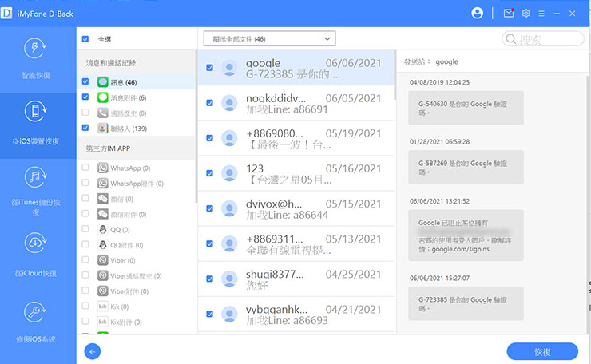Screen dimensions: 591x364
Task: Click the QQ penguin icon
Action: coord(102,230)
